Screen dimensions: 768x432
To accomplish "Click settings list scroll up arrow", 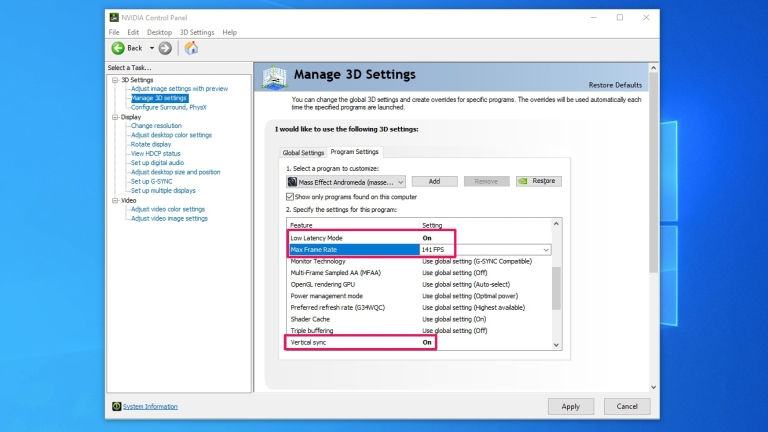I will [x=556, y=224].
